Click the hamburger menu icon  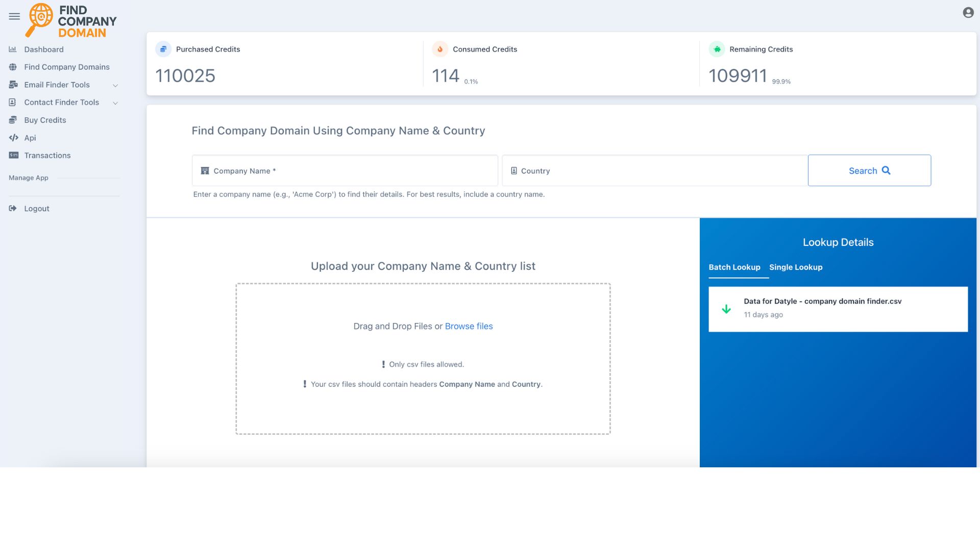click(x=14, y=16)
